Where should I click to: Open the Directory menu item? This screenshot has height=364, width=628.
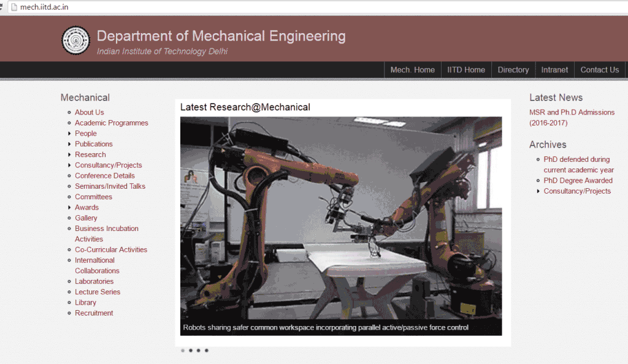tap(513, 70)
